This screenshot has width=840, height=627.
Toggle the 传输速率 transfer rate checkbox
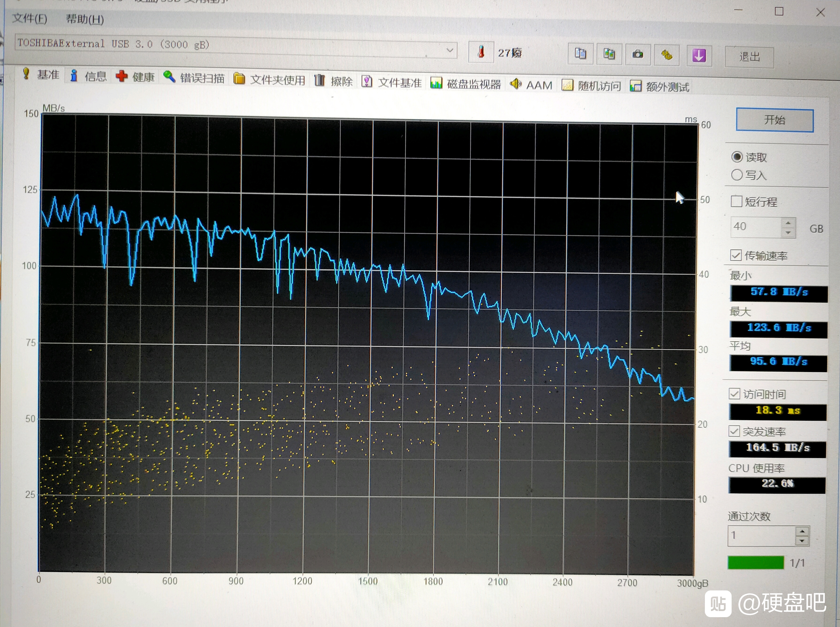point(736,255)
